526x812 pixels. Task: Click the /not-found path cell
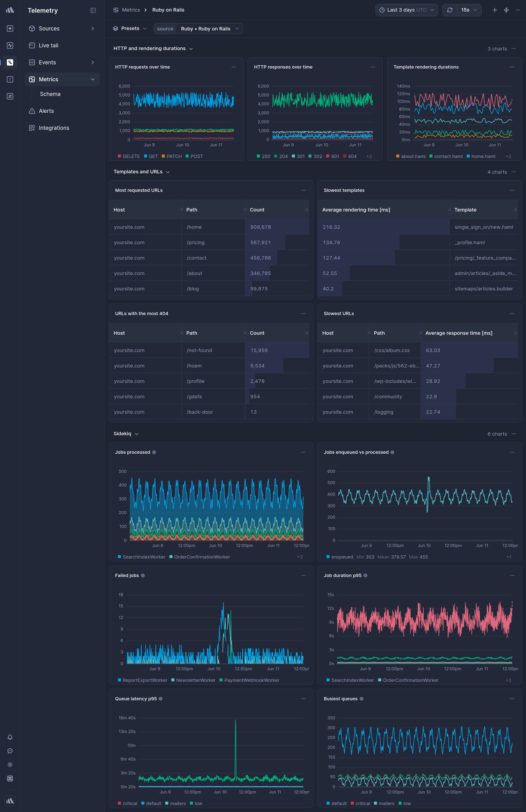tap(213, 351)
